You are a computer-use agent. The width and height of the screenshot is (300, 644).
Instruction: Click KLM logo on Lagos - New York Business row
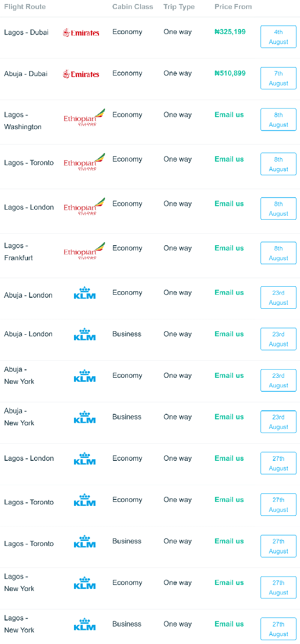point(84,624)
